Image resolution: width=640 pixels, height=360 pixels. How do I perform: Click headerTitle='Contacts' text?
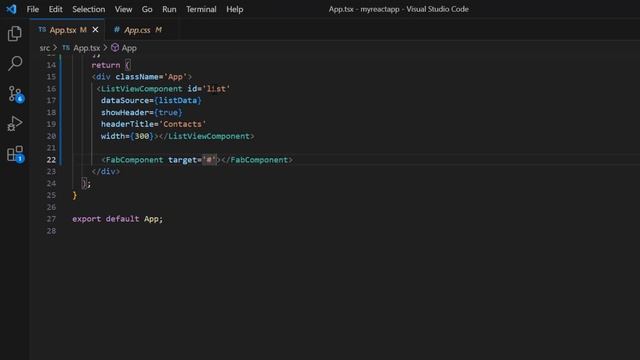[153, 124]
